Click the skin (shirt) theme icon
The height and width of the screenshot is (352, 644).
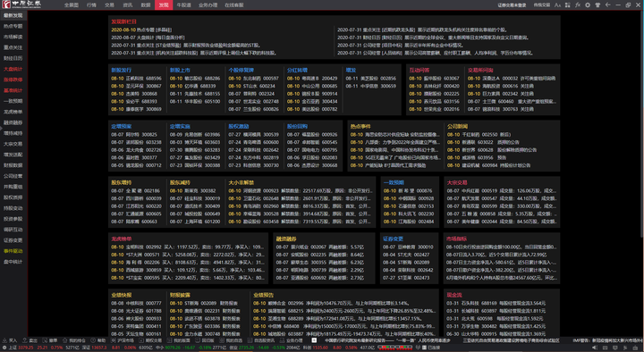[597, 5]
